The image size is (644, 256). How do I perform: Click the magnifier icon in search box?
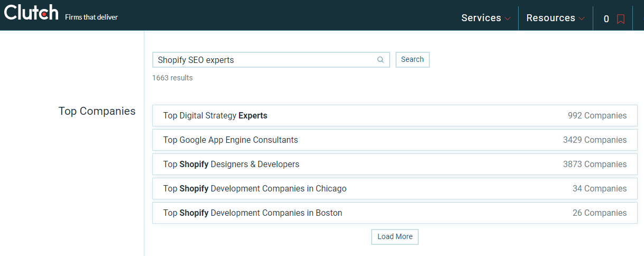click(x=380, y=60)
